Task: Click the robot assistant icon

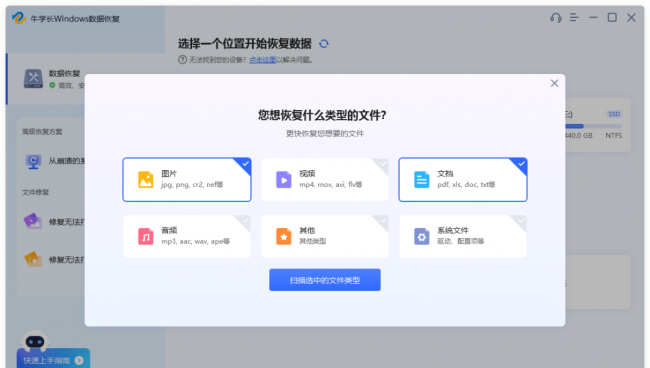Action: tap(35, 341)
